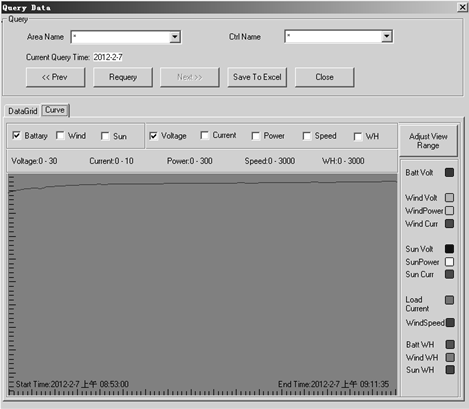The height and width of the screenshot is (409, 469).
Task: Click the SunPower color swatch
Action: (449, 262)
